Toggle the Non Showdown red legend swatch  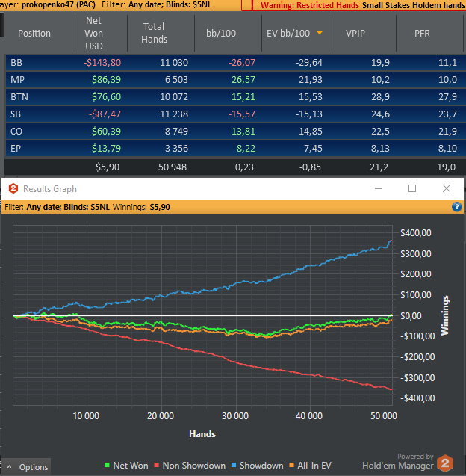157,465
